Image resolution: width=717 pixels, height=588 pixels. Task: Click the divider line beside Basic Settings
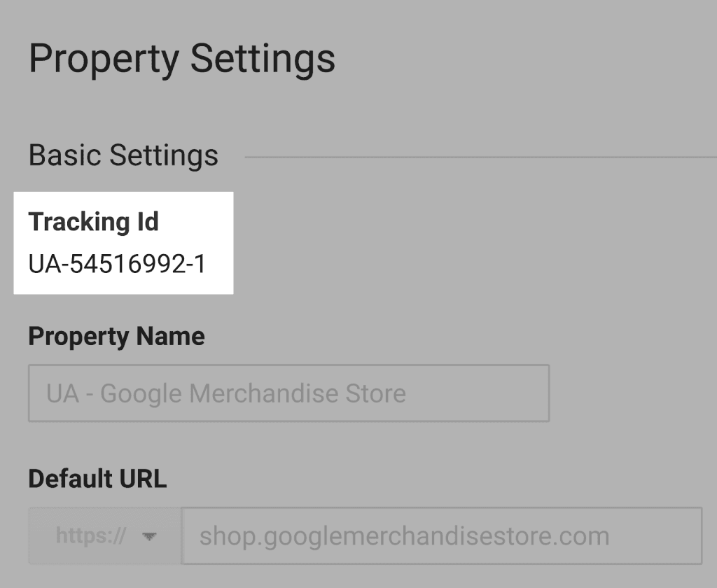[x=480, y=157]
